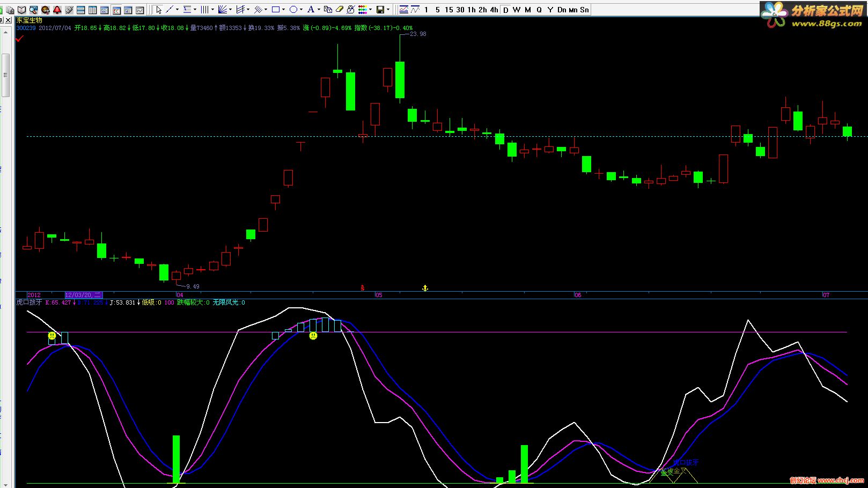
Task: Select the rectangle drawing tool
Action: point(275,10)
